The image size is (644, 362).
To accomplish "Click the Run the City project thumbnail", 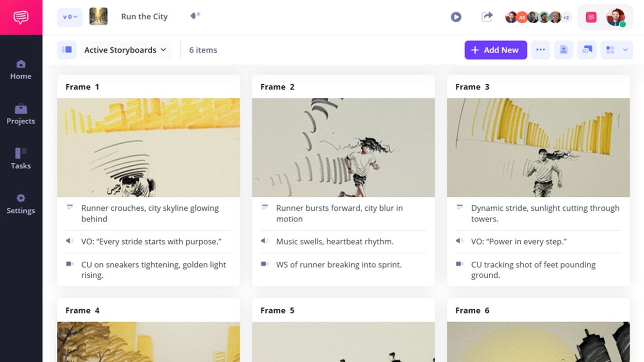I will pyautogui.click(x=98, y=16).
